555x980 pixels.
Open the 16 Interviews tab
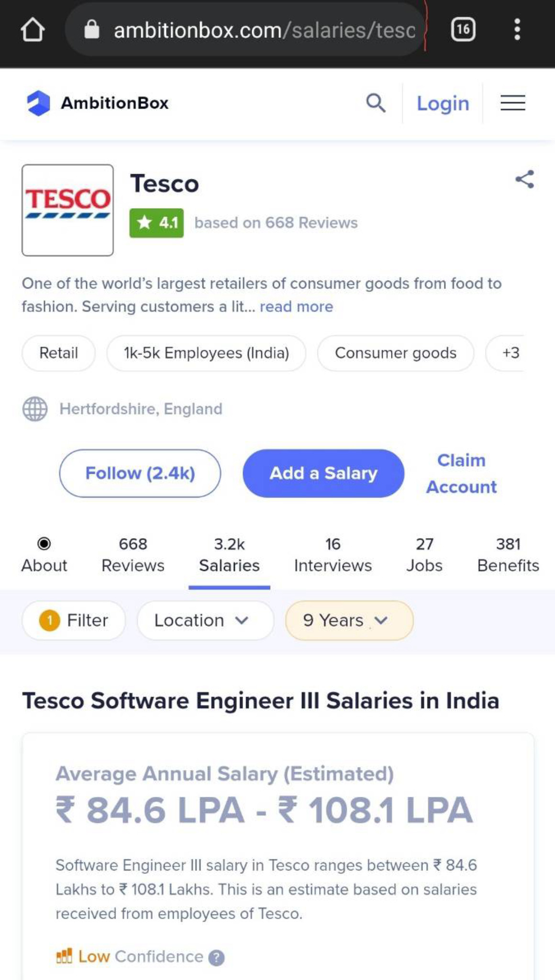point(333,555)
